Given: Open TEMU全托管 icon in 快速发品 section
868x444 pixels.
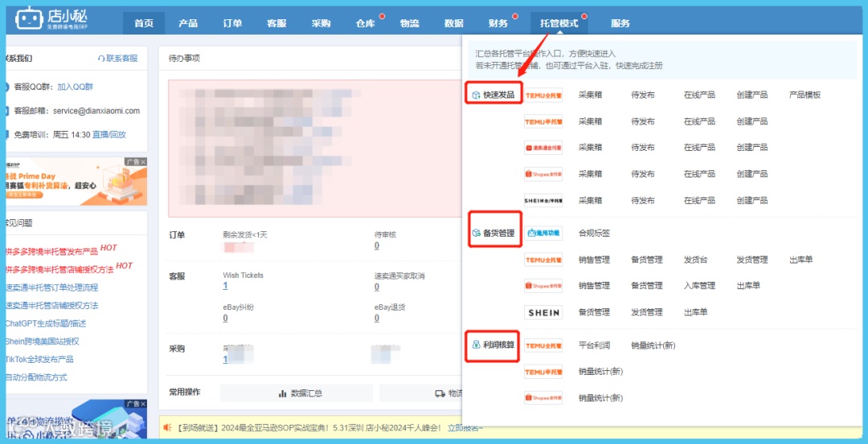Looking at the screenshot, I should [543, 95].
